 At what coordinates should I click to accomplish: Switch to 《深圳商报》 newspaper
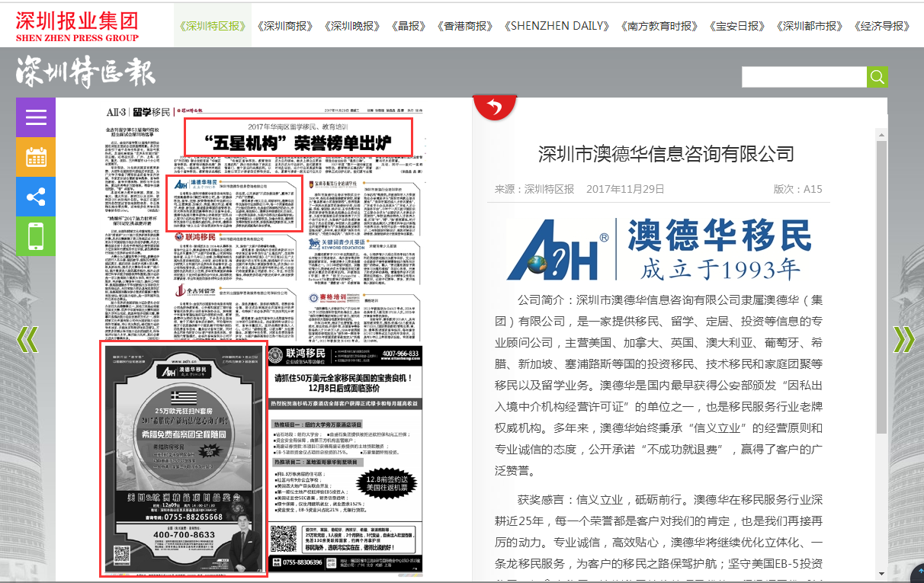pyautogui.click(x=285, y=25)
